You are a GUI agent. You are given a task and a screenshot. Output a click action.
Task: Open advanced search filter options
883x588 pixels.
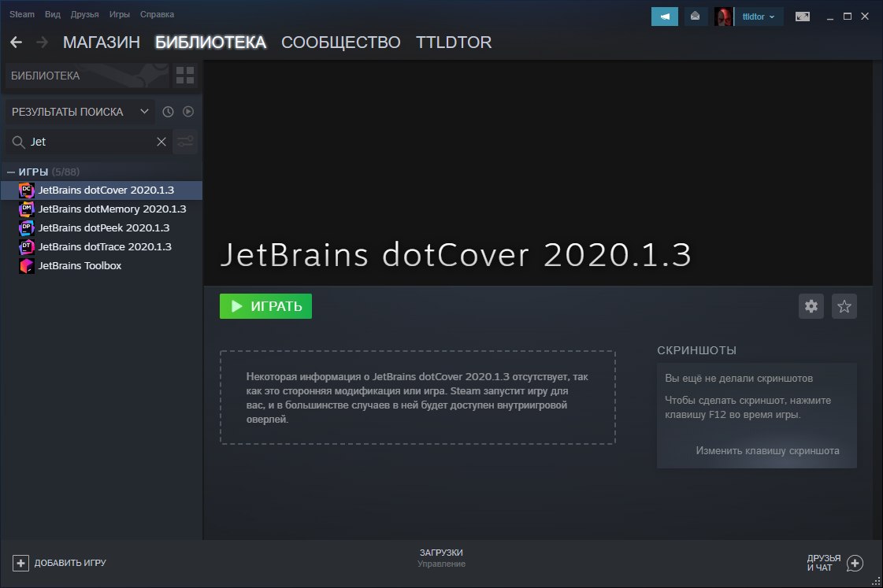point(185,142)
